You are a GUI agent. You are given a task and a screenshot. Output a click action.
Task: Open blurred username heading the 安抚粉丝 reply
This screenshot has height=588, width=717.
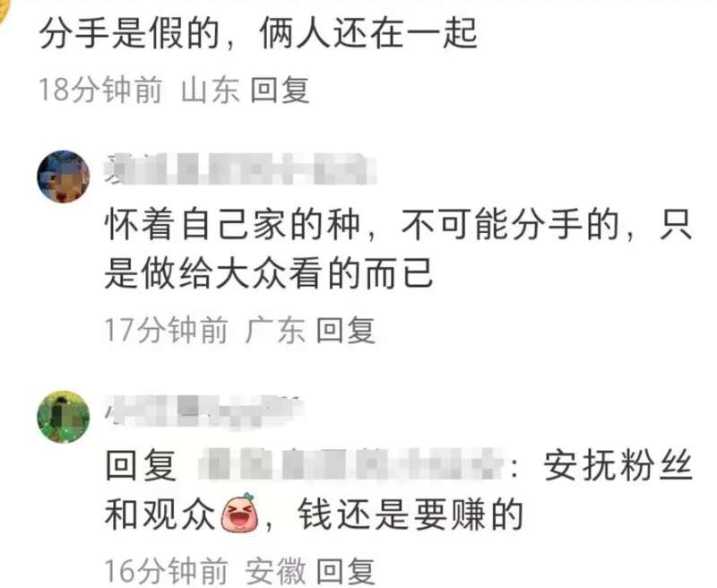[204, 410]
